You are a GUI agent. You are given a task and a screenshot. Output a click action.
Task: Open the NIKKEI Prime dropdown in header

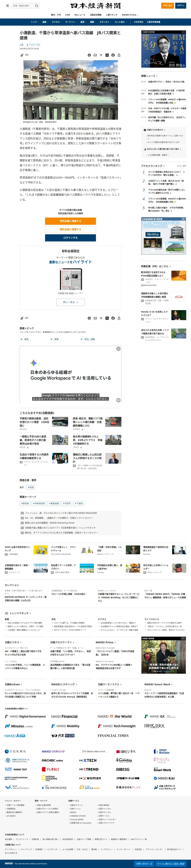click(130, 15)
